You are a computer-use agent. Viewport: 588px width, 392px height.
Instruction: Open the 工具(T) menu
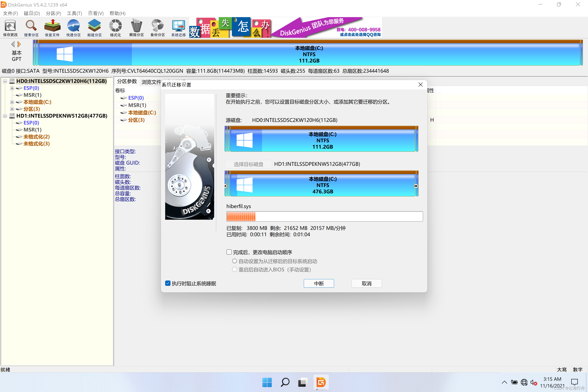coord(74,13)
